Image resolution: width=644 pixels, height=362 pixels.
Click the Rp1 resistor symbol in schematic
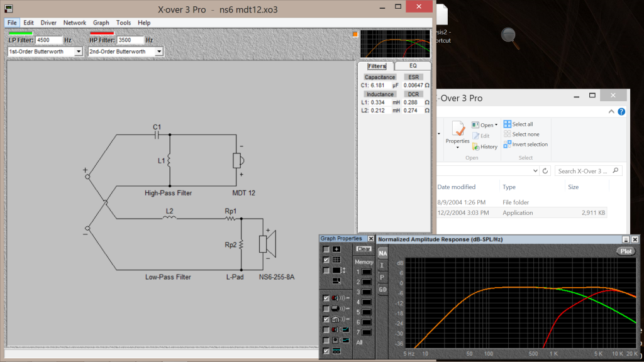click(230, 218)
